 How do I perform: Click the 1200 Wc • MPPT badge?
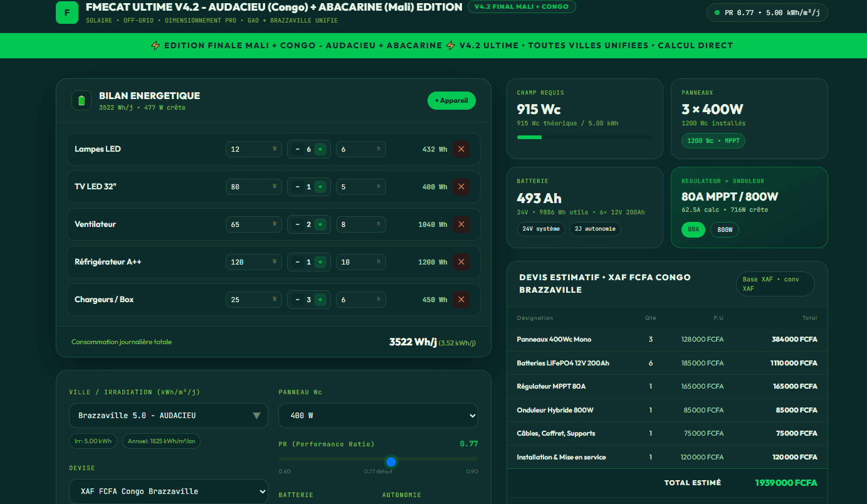point(713,141)
